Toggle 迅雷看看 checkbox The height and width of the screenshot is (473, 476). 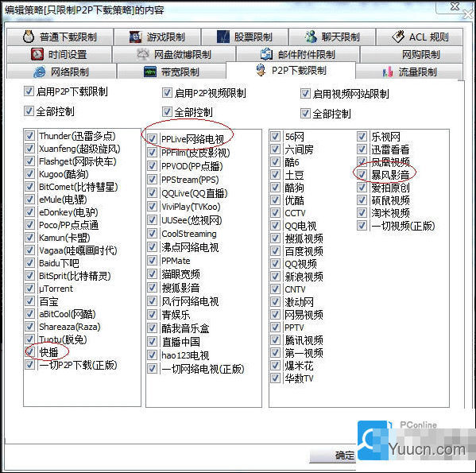coord(362,149)
